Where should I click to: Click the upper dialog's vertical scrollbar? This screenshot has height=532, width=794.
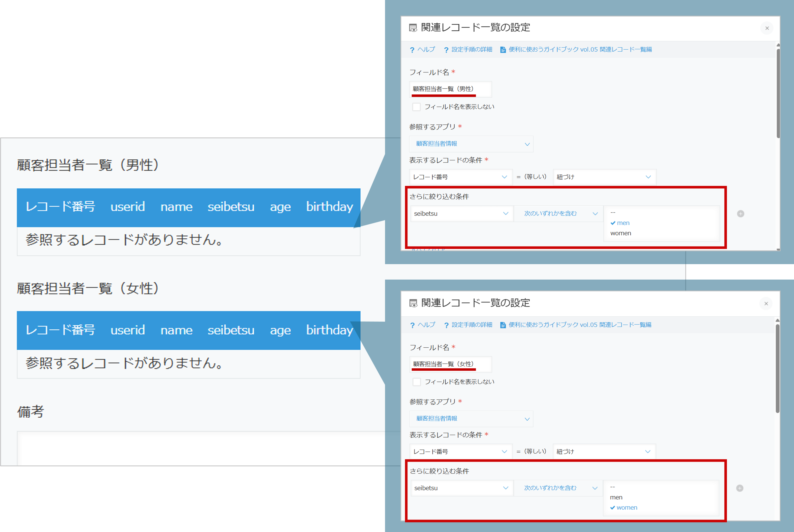pos(778,93)
